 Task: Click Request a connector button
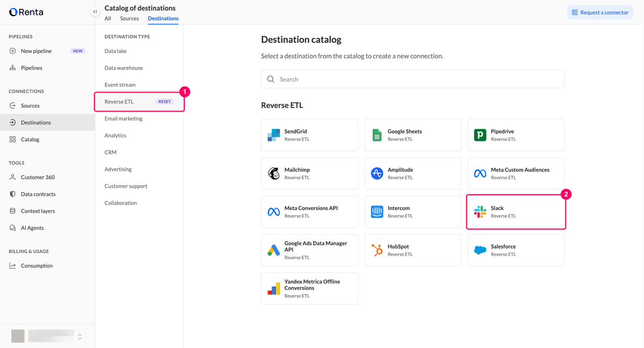600,13
